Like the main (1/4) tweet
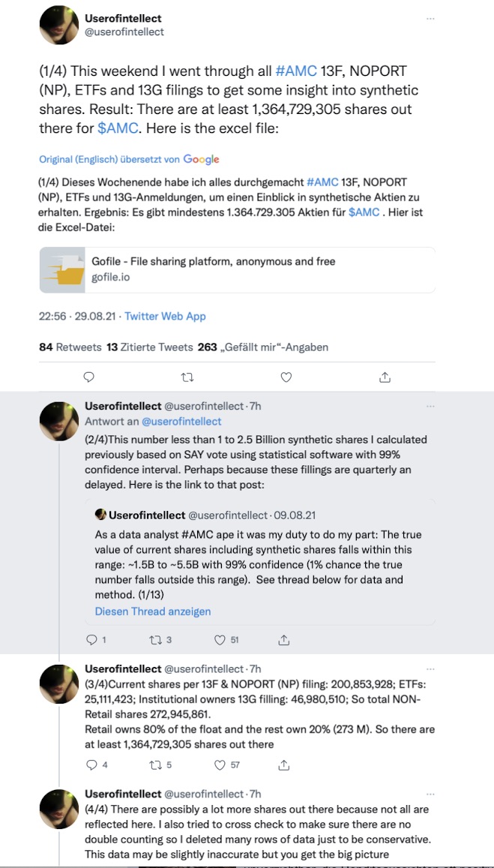 click(x=286, y=377)
